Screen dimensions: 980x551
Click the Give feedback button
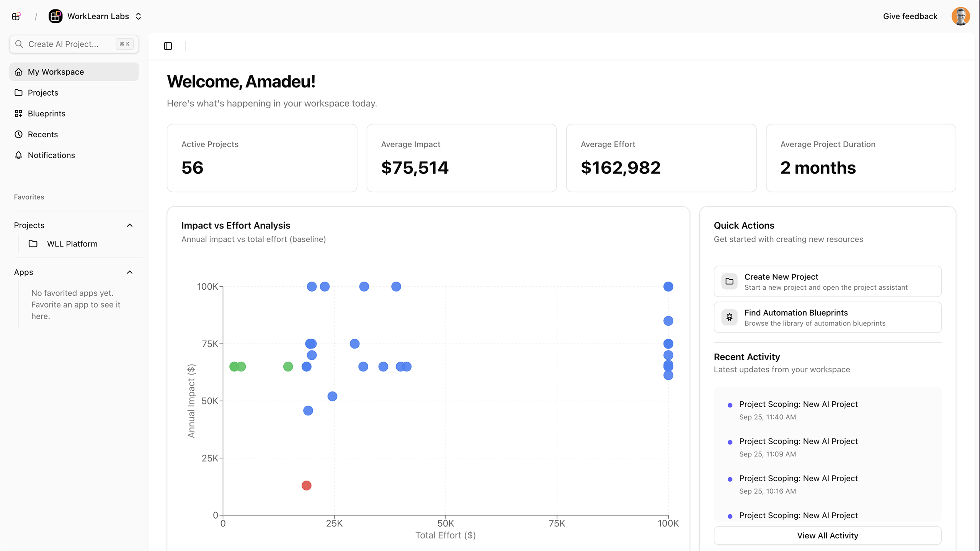tap(910, 16)
